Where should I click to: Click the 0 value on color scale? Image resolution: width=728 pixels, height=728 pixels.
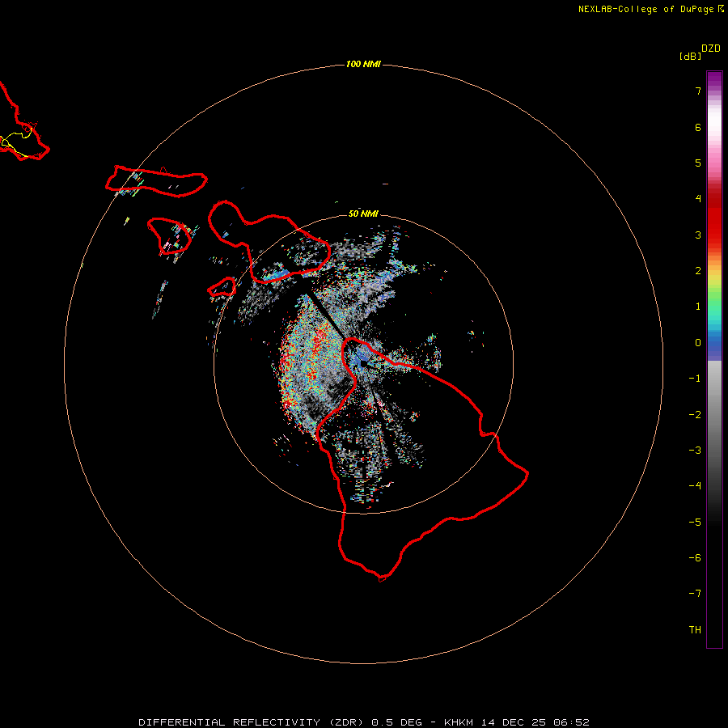[698, 343]
